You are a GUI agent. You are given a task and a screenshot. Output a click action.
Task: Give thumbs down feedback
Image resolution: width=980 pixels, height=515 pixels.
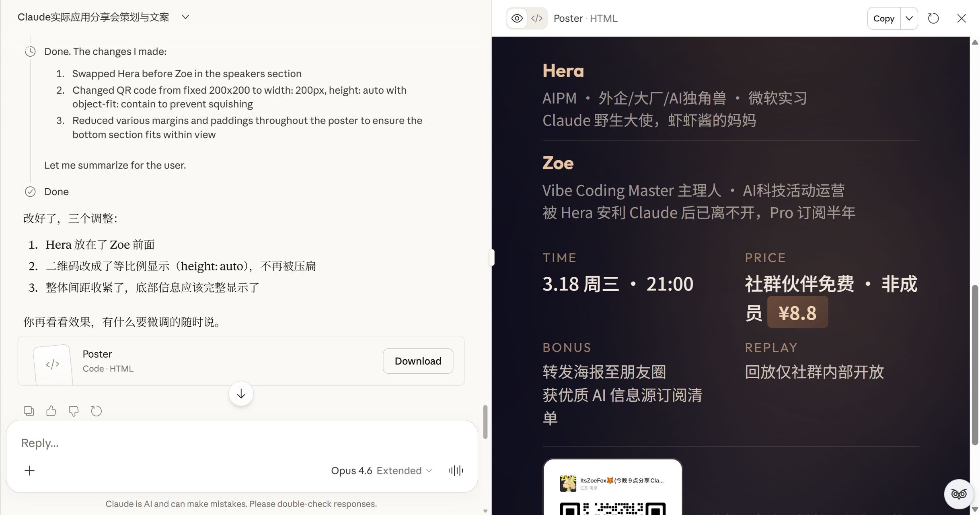pyautogui.click(x=74, y=411)
